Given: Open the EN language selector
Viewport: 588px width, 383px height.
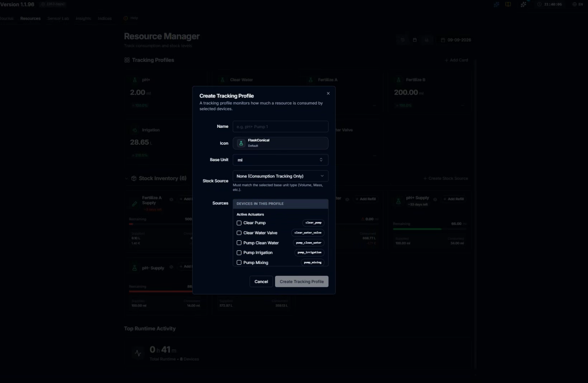Looking at the screenshot, I should click(x=578, y=5).
